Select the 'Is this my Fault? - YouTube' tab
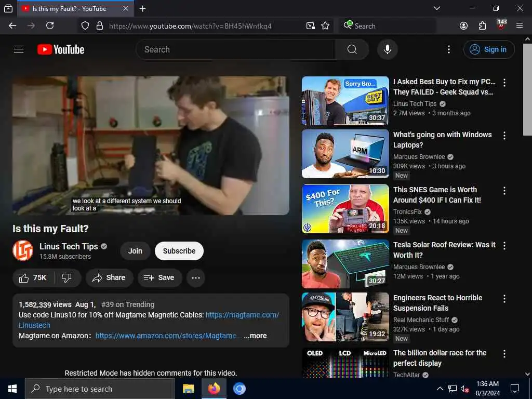532x399 pixels. [69, 9]
